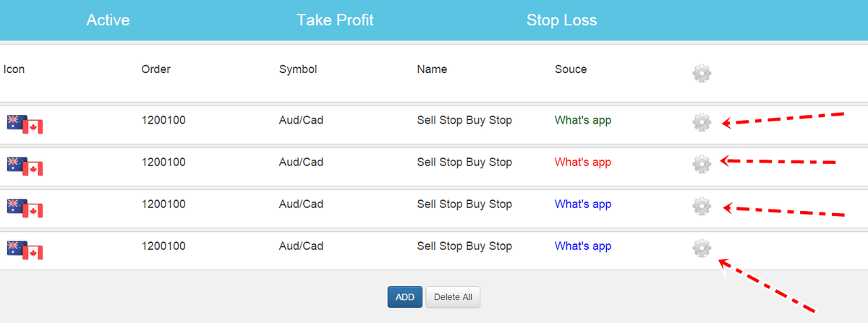Click gear icon in third order row
The image size is (868, 323).
[702, 206]
